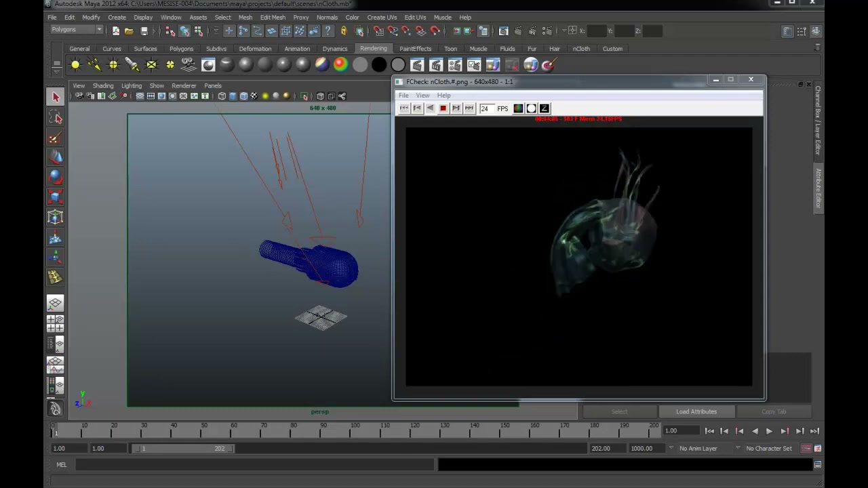Switch to the Dynamics shelf tab
Image resolution: width=868 pixels, height=488 pixels.
[x=335, y=49]
